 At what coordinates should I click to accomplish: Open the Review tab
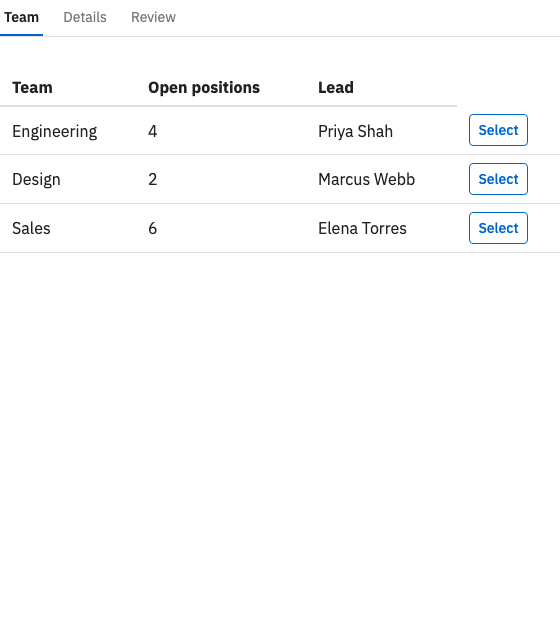[153, 17]
